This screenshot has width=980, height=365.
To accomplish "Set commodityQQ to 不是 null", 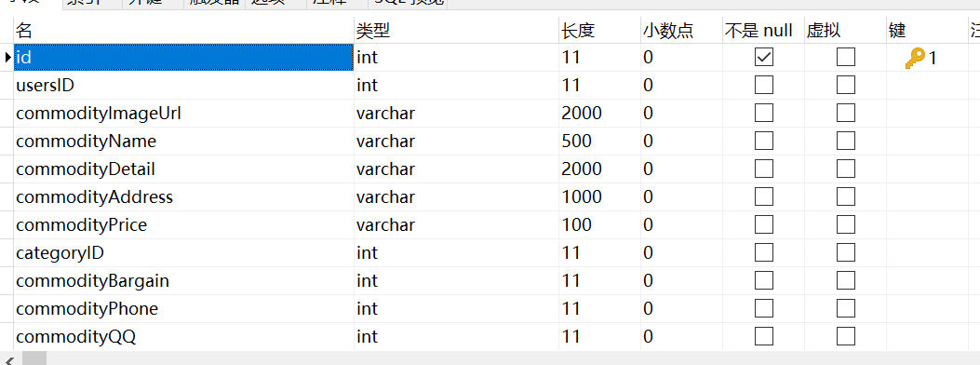I will (x=764, y=337).
